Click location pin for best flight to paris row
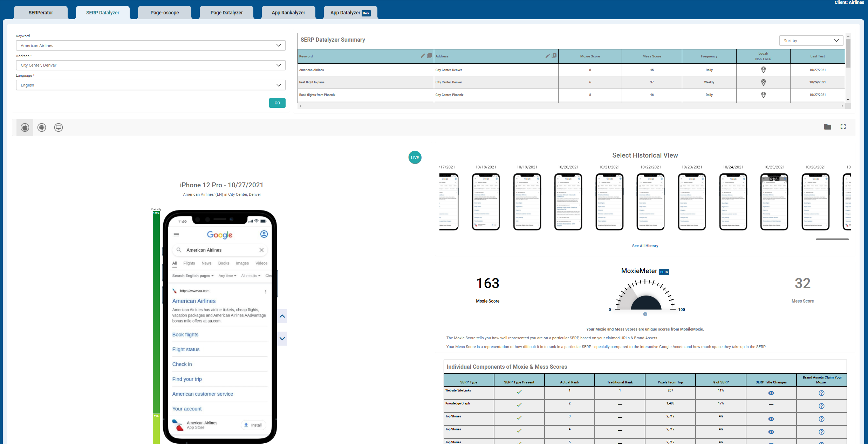 (763, 82)
